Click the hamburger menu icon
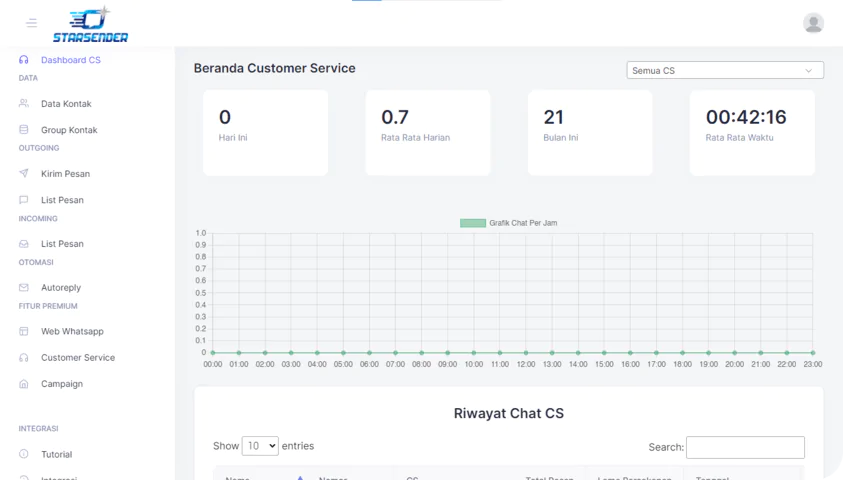Screen dimensions: 843x480 31,23
